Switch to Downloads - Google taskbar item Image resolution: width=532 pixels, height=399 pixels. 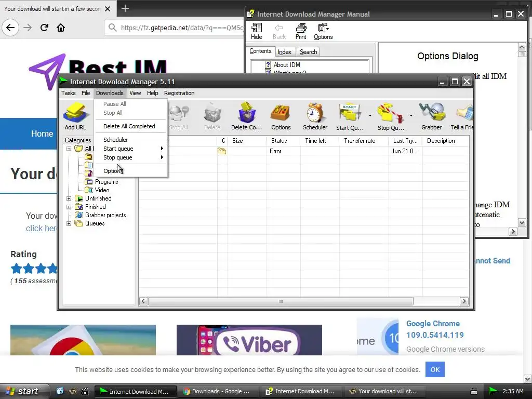pyautogui.click(x=219, y=391)
